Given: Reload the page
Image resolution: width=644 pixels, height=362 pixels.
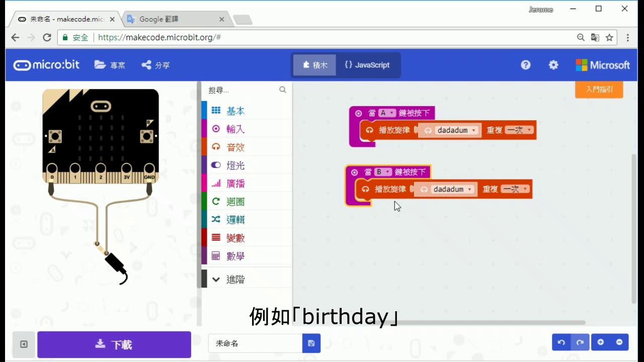Looking at the screenshot, I should (47, 38).
